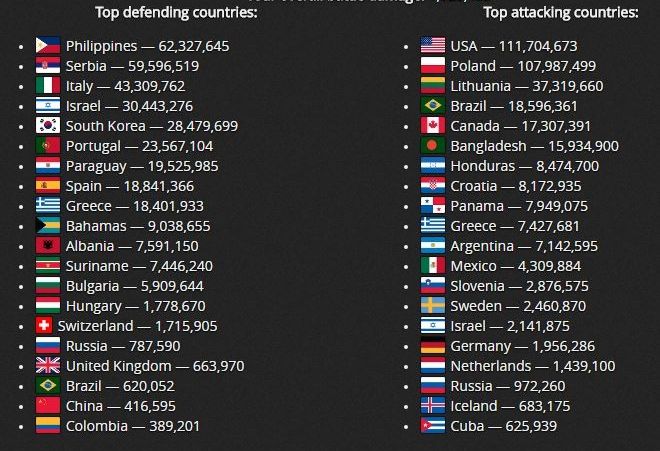This screenshot has width=660, height=451.
Task: Click the Philippines flag icon
Action: click(x=48, y=46)
